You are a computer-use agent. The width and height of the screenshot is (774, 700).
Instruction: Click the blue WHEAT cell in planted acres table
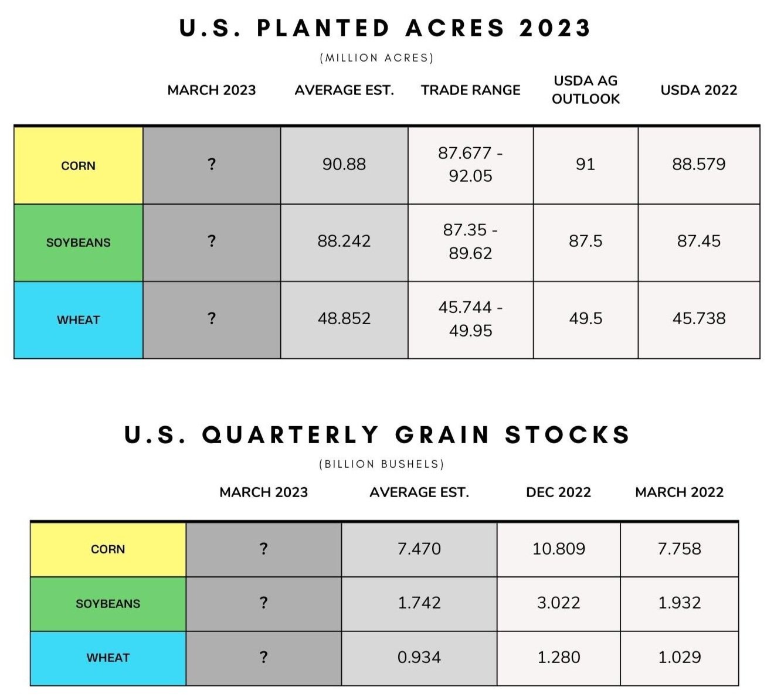point(79,320)
